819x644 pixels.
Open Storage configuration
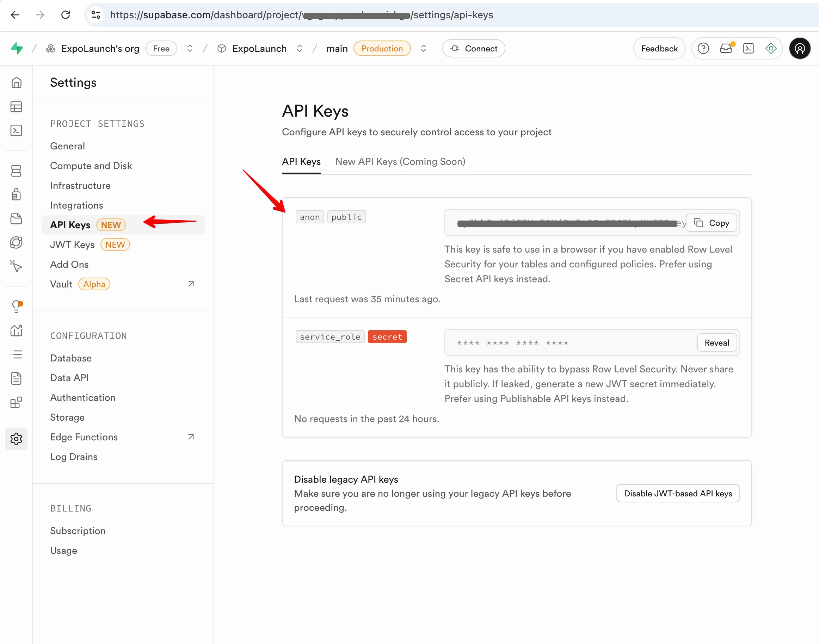[67, 417]
